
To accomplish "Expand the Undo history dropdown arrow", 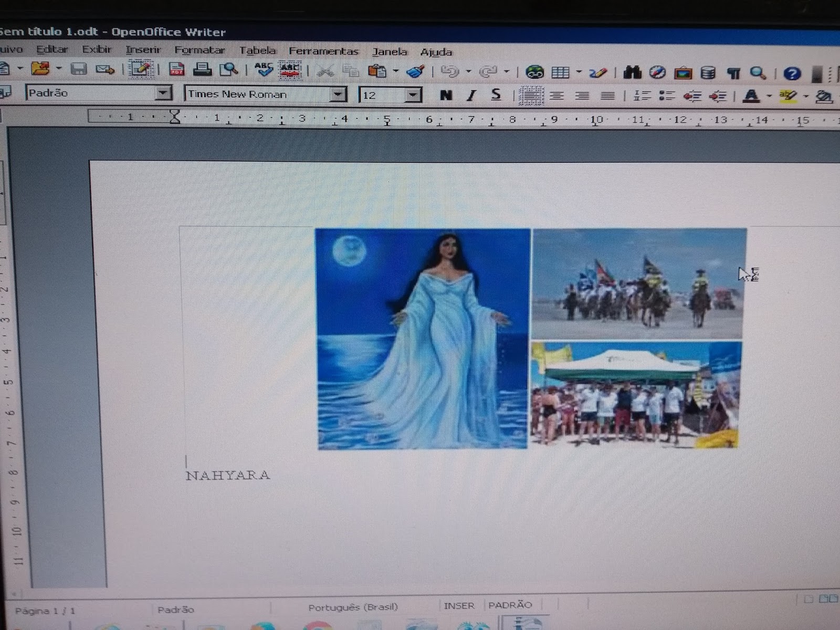I will pyautogui.click(x=468, y=71).
